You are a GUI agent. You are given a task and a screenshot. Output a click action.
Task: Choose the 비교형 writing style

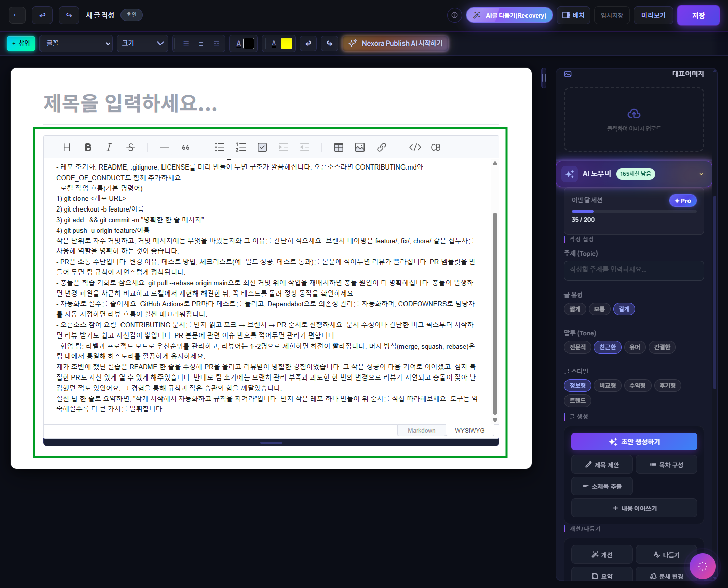coord(608,386)
